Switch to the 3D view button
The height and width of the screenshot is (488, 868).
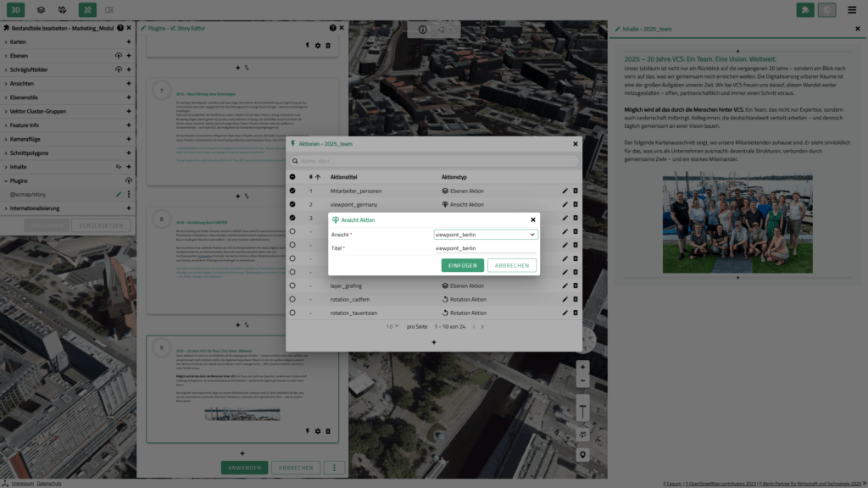click(15, 9)
